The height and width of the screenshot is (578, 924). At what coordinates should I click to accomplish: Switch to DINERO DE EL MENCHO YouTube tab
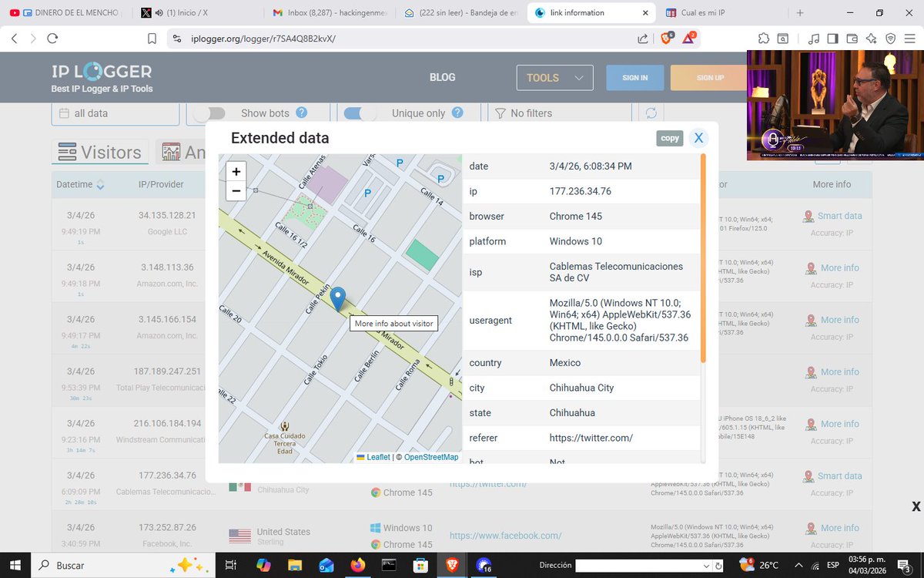[67, 12]
